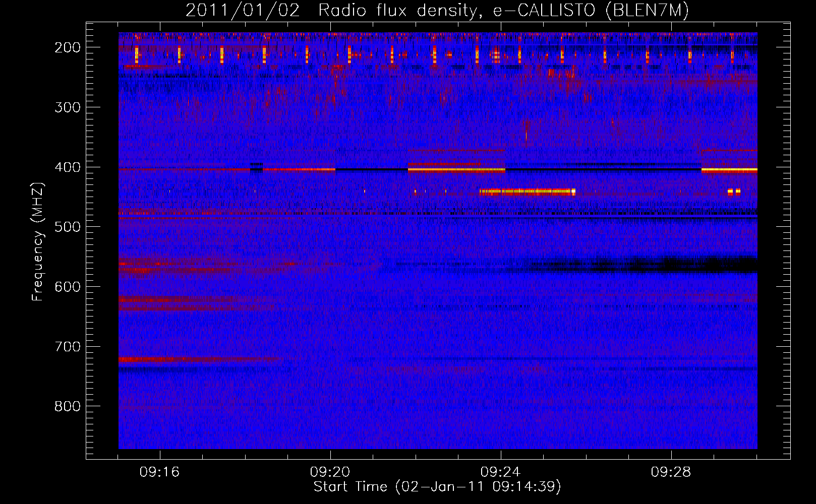The height and width of the screenshot is (504, 816).
Task: Click the 'Frequency (MHZ)' axis label
Action: click(x=38, y=242)
